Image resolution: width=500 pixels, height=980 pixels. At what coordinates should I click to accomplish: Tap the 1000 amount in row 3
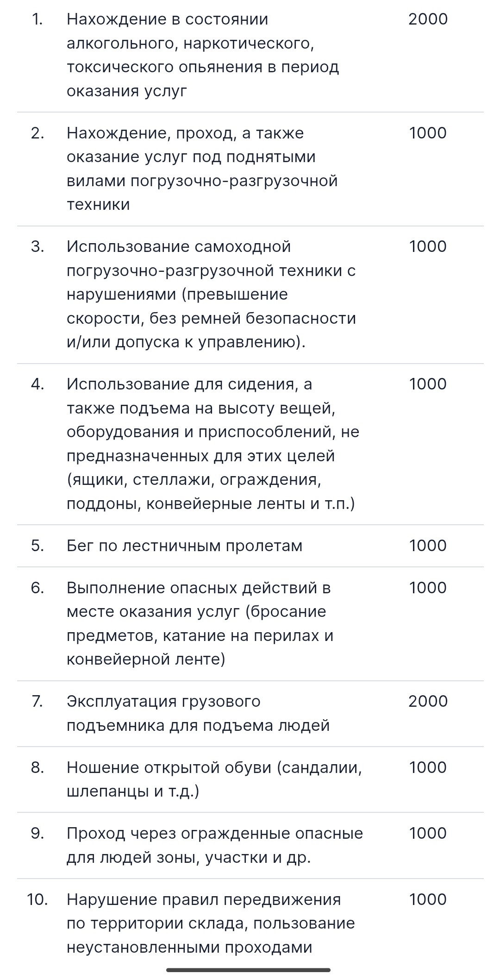[x=428, y=246]
